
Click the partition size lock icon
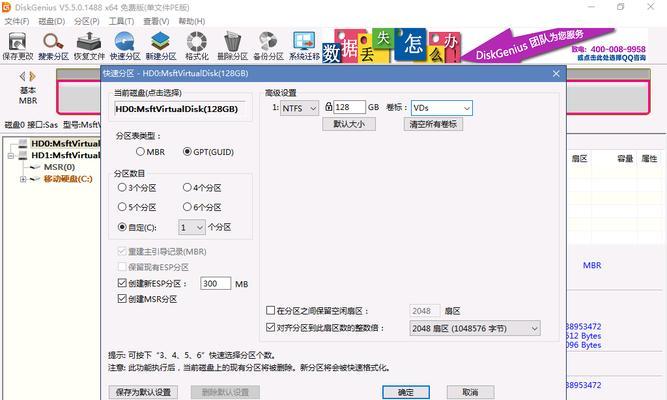[x=328, y=107]
